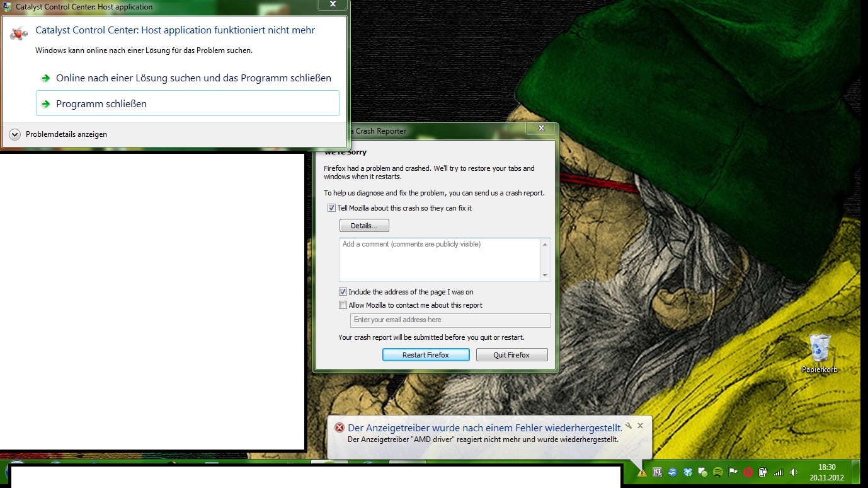Open the Dropbox tray icon

pyautogui.click(x=688, y=472)
